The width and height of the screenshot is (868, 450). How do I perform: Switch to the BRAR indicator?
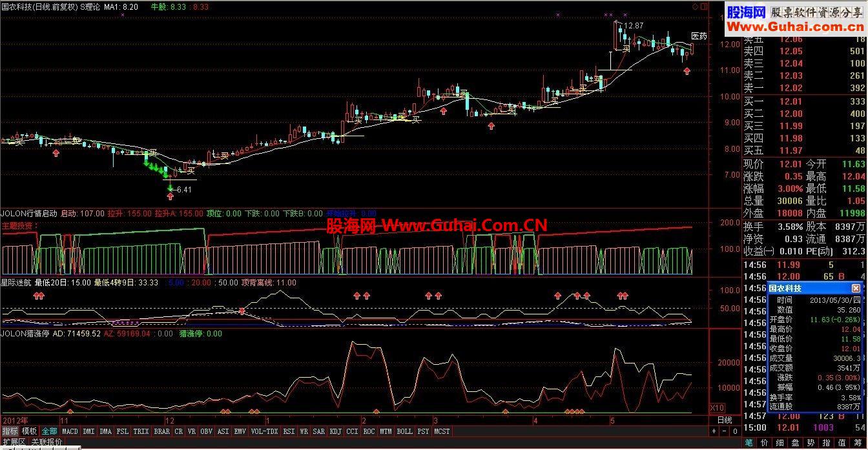pyautogui.click(x=162, y=431)
